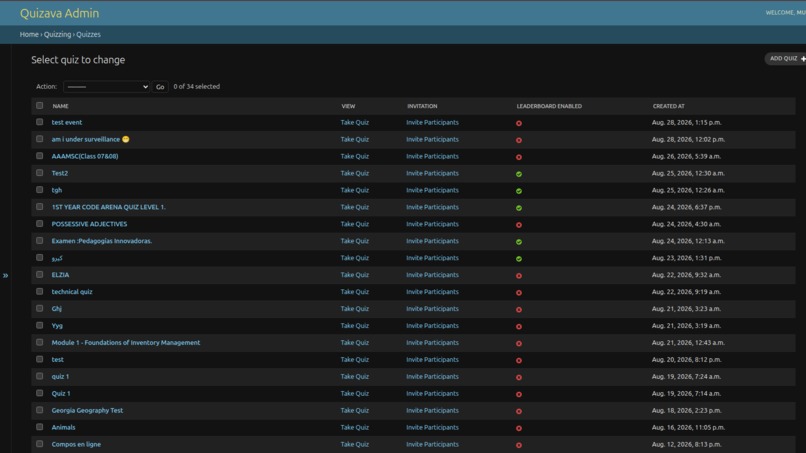806x453 pixels.
Task: Open Quizzing breadcrumb link
Action: [57, 34]
